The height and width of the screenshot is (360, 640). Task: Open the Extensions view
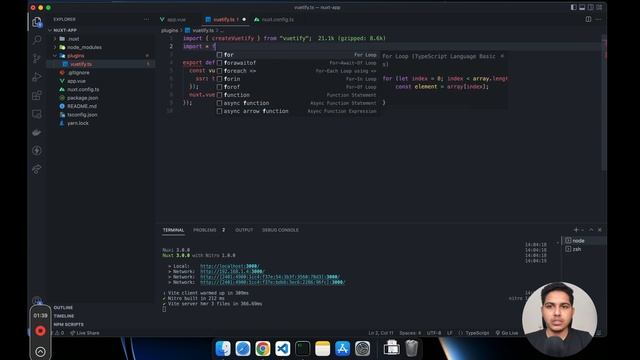click(x=37, y=96)
